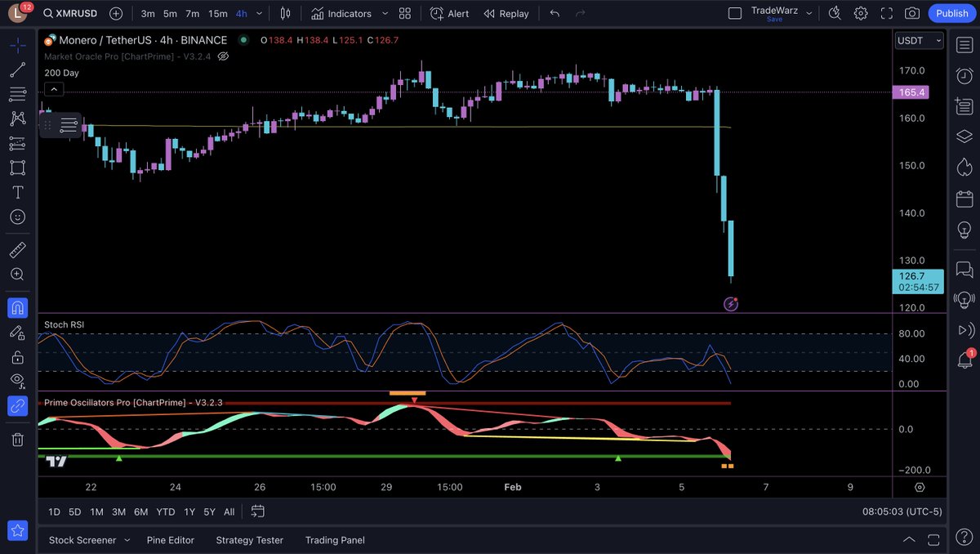Select the crosshair cursor tool

pyautogui.click(x=17, y=45)
